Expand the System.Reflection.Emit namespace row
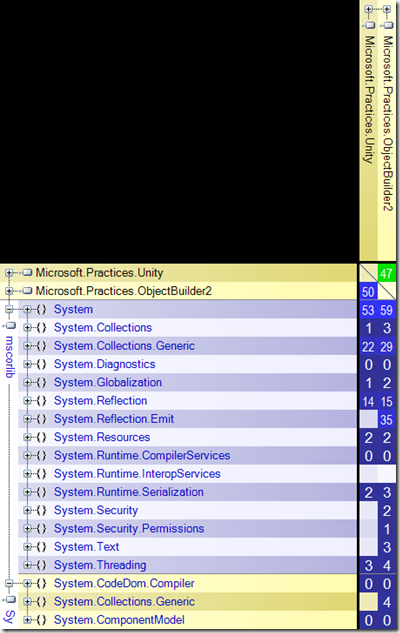Screen dimensions: 400x633 (27, 419)
